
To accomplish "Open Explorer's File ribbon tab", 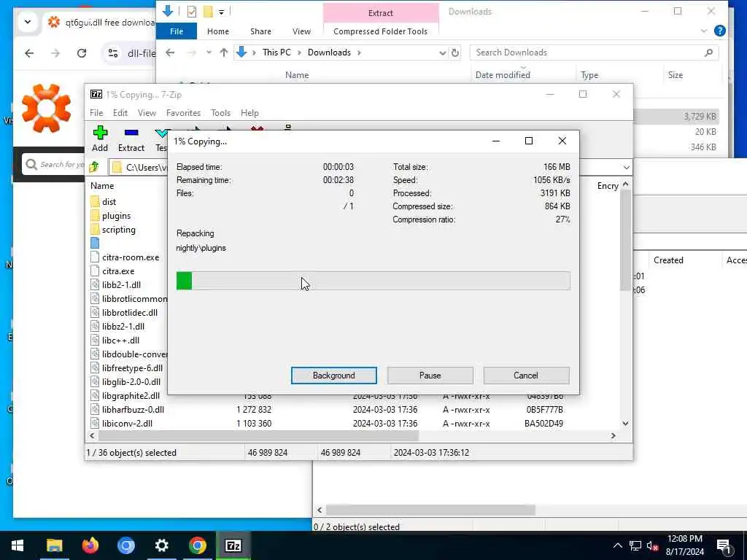I will click(177, 31).
